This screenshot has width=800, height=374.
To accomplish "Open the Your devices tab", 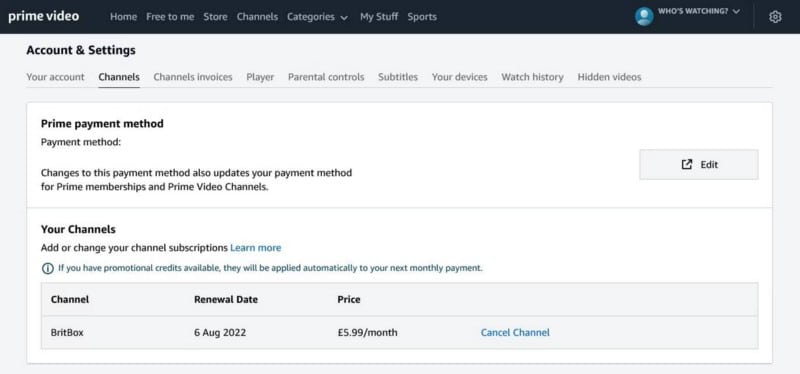I will [460, 77].
